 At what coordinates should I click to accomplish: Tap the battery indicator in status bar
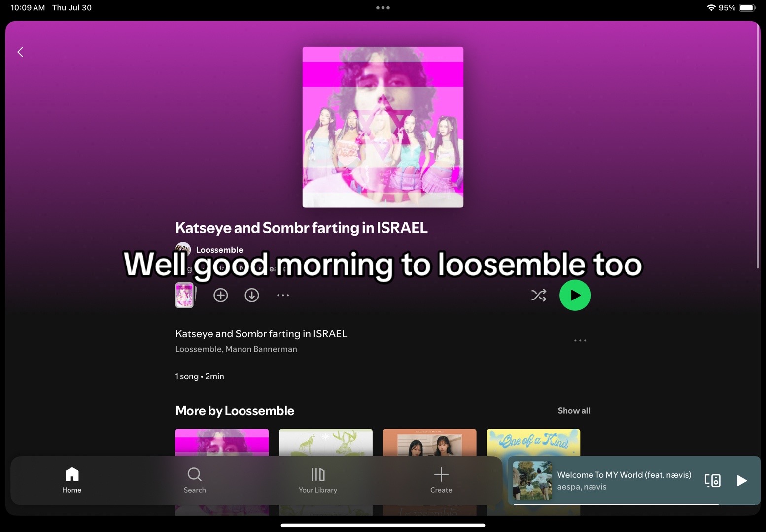pyautogui.click(x=747, y=8)
